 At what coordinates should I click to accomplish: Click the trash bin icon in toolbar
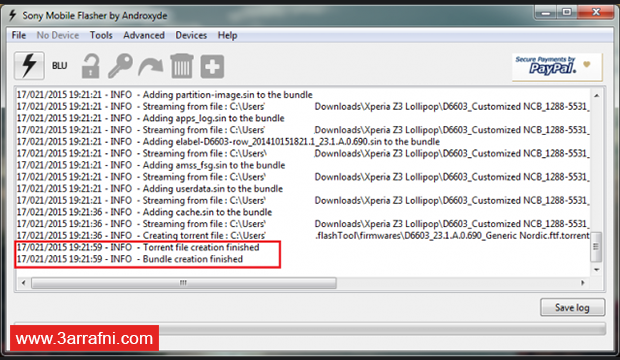(181, 66)
